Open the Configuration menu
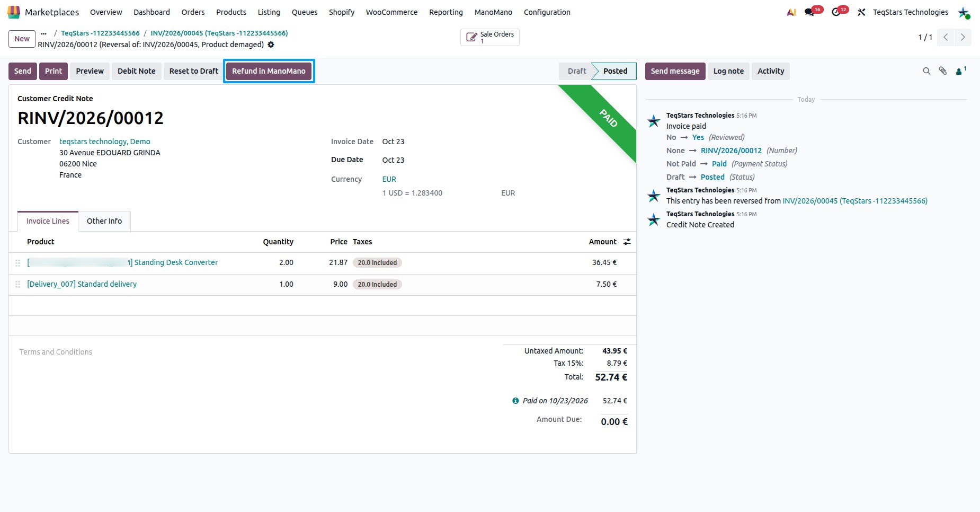Screen dimensions: 980x512 547,12
